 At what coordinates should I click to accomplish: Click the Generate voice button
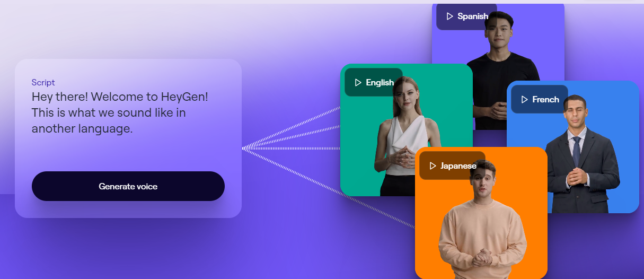tap(128, 186)
